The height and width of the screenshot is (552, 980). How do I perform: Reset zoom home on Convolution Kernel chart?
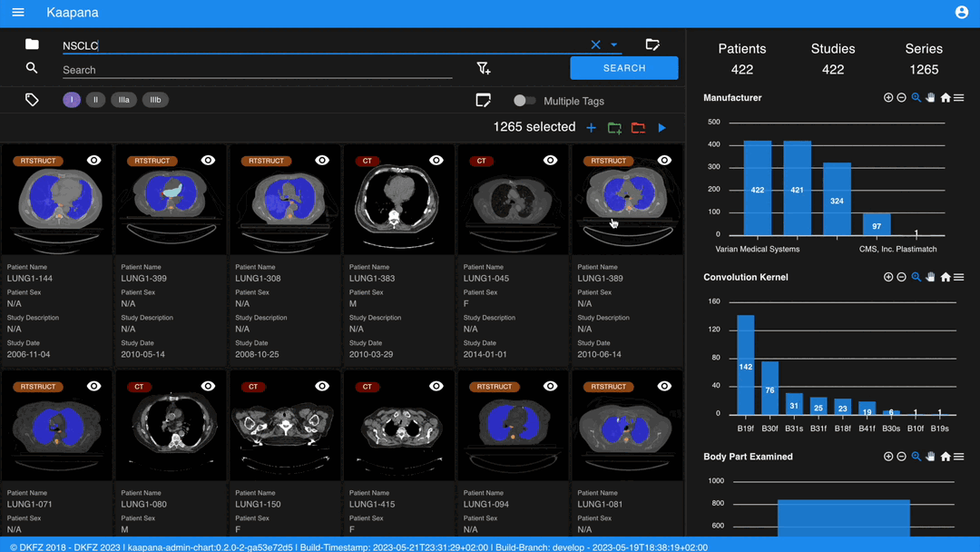pos(946,277)
